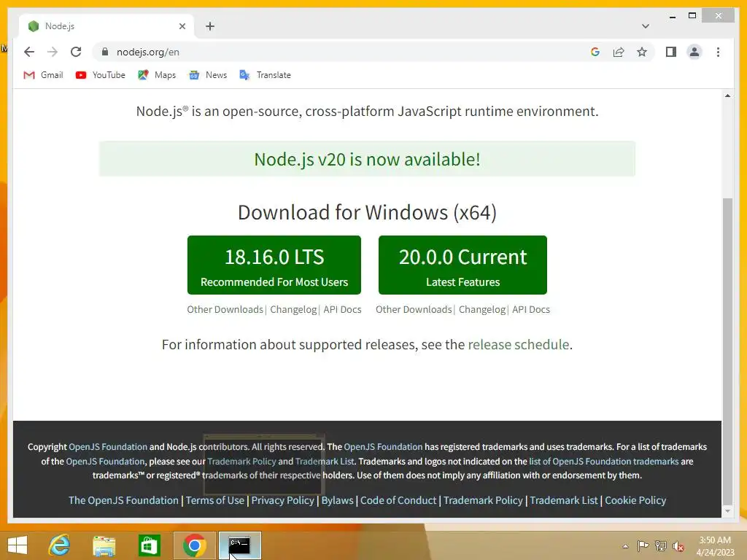Open Chrome three-dot menu

718,52
